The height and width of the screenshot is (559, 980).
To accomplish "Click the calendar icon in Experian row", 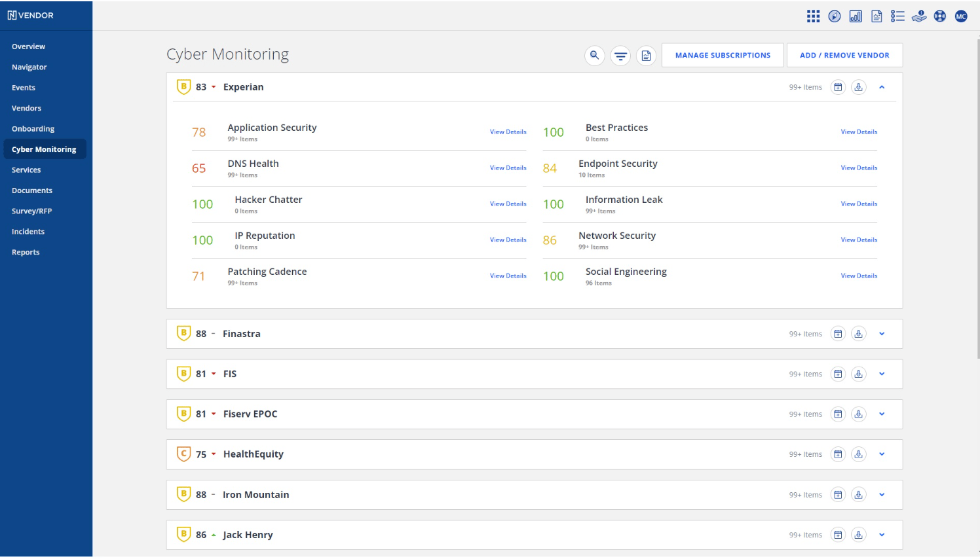I will click(x=838, y=87).
